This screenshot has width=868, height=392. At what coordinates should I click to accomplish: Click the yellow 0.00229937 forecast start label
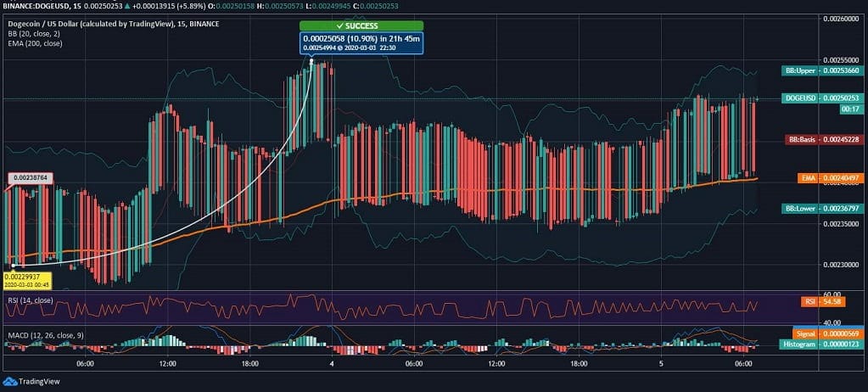point(28,280)
